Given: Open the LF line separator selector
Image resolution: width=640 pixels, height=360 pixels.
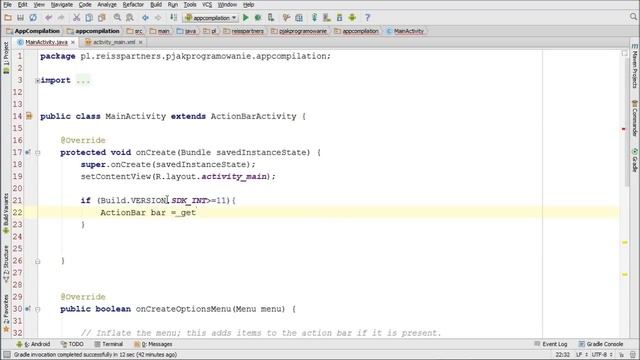Looking at the screenshot, I should [x=581, y=355].
